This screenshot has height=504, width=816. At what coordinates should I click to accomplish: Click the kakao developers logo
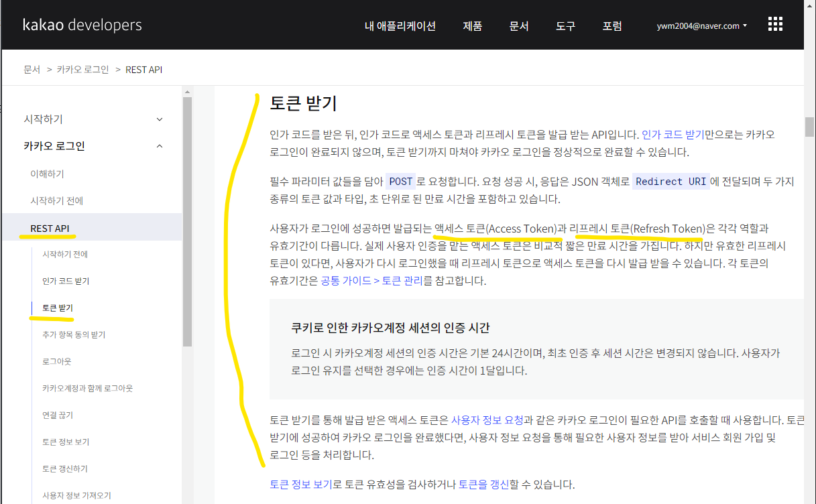pos(82,25)
